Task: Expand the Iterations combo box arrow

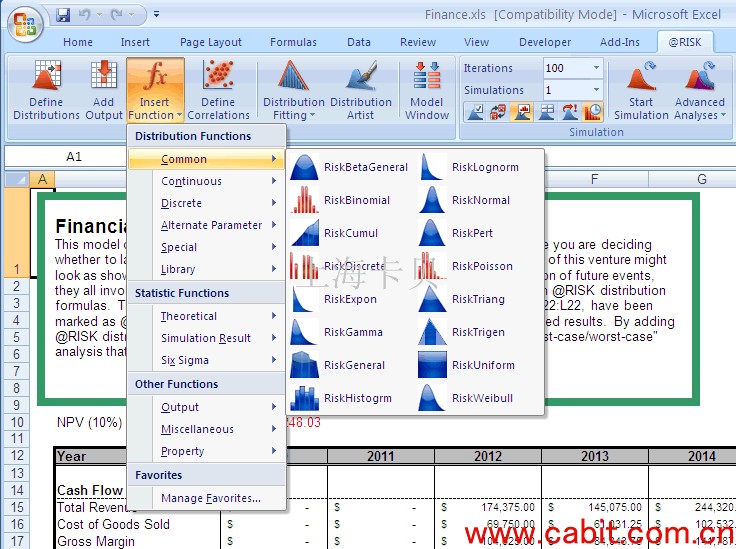Action: click(x=596, y=68)
